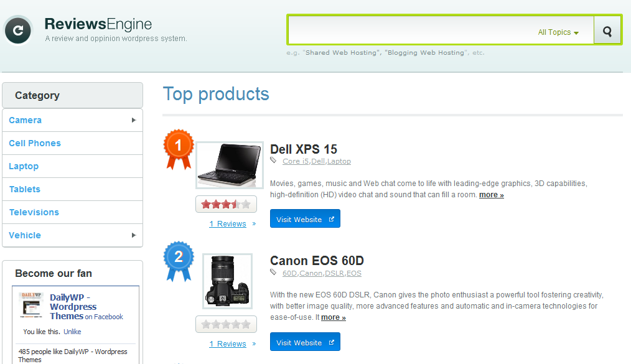The height and width of the screenshot is (364, 631).
Task: Open 1 Reviews for Canon EOS 60D
Action: click(228, 344)
